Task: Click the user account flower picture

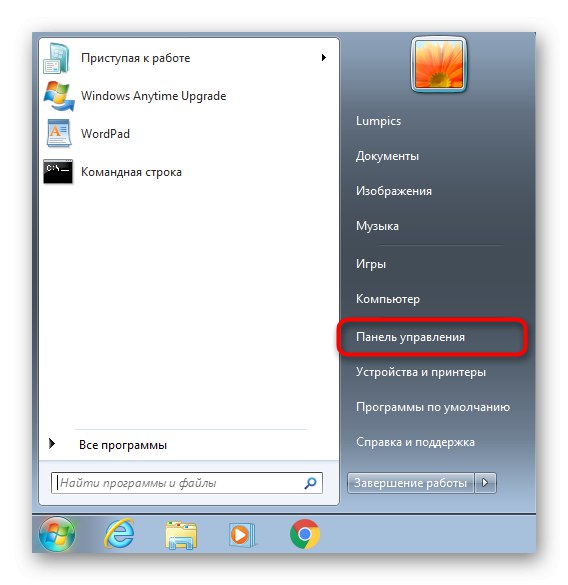Action: tap(439, 65)
